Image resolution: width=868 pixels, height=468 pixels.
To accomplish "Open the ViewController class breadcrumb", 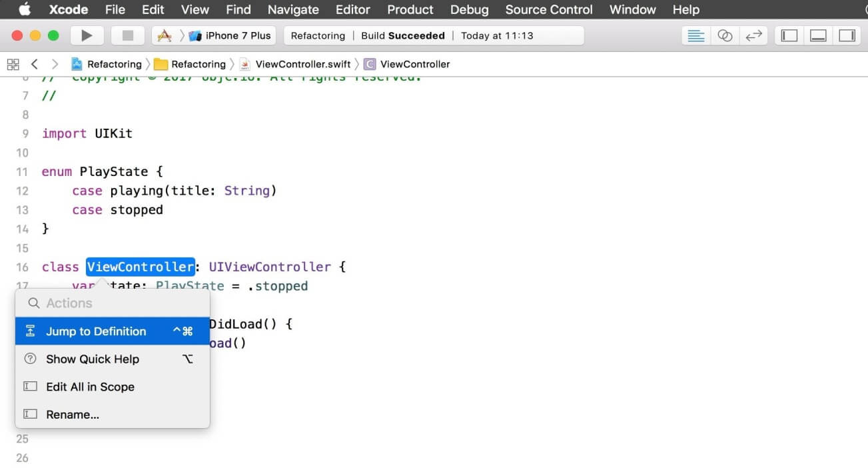I will click(407, 64).
